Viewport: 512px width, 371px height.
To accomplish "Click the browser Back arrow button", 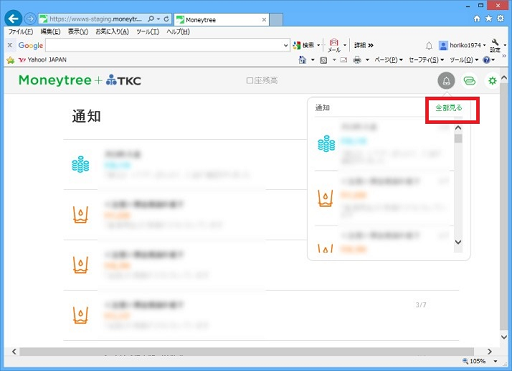I will (x=13, y=19).
